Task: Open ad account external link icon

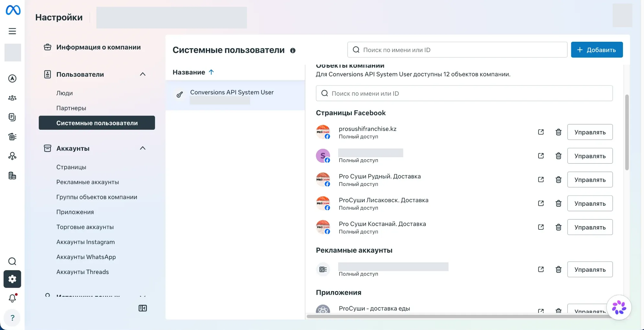Action: tap(541, 269)
